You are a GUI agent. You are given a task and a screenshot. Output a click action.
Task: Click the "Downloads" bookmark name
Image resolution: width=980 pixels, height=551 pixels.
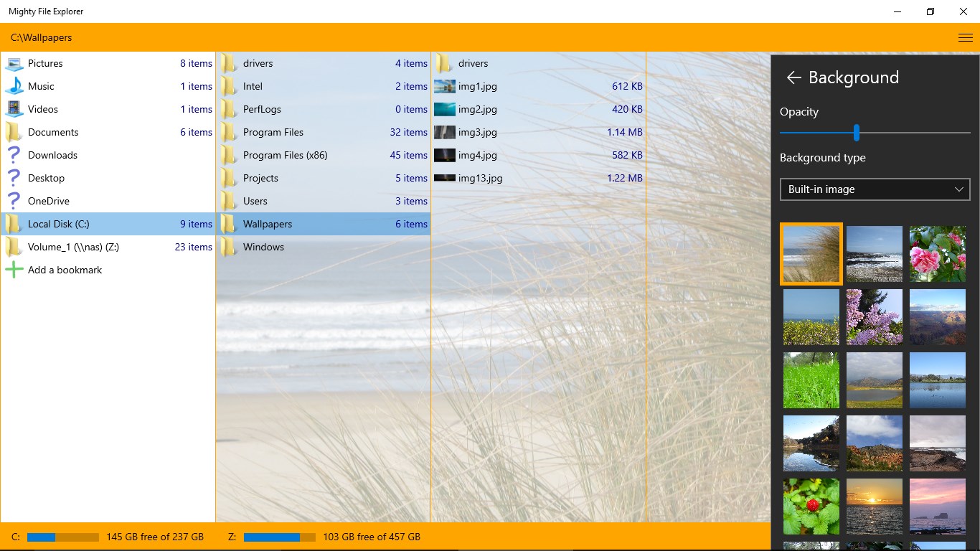click(x=52, y=155)
